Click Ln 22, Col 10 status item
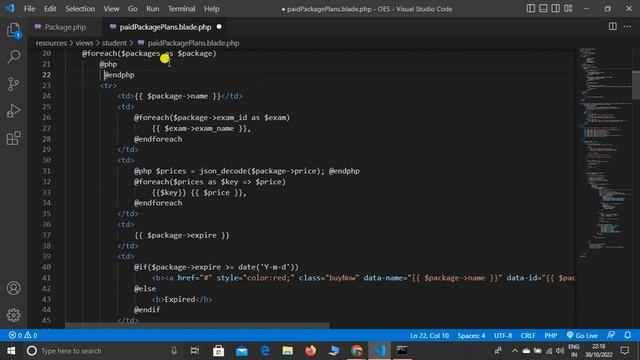This screenshot has width=640, height=360. (x=429, y=336)
